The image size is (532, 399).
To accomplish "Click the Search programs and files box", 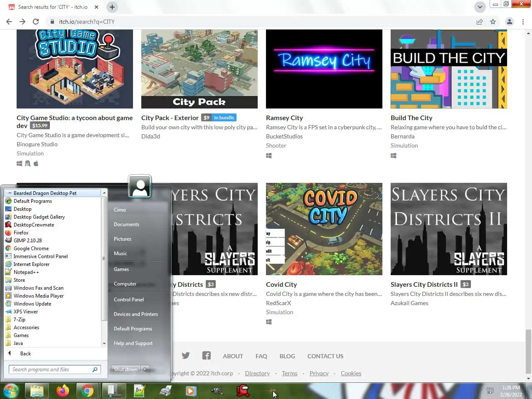I will (x=55, y=369).
